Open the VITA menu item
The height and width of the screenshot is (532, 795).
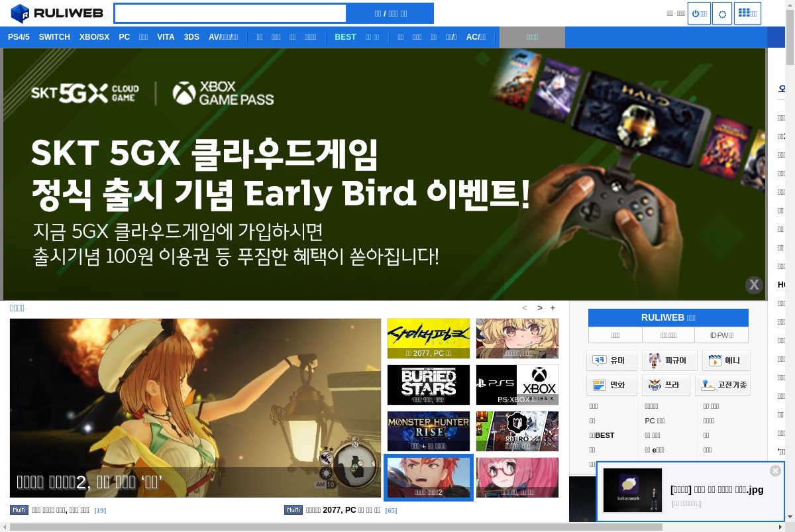166,37
